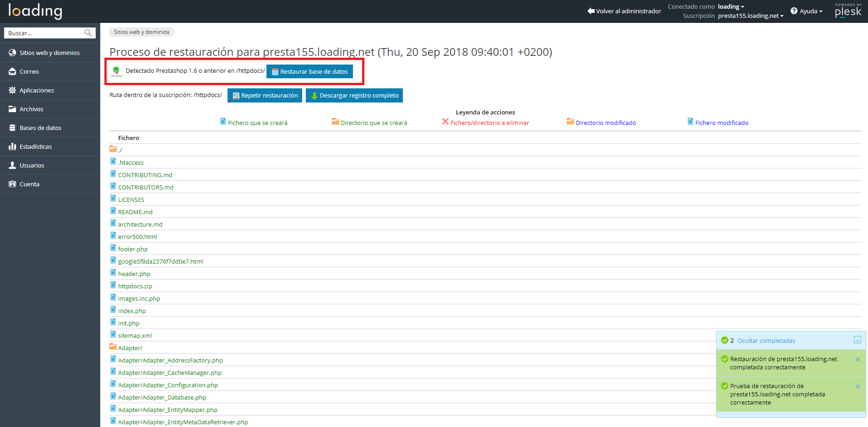Click Repetir restauración button
Viewport: 868px width, 427px height.
click(265, 95)
